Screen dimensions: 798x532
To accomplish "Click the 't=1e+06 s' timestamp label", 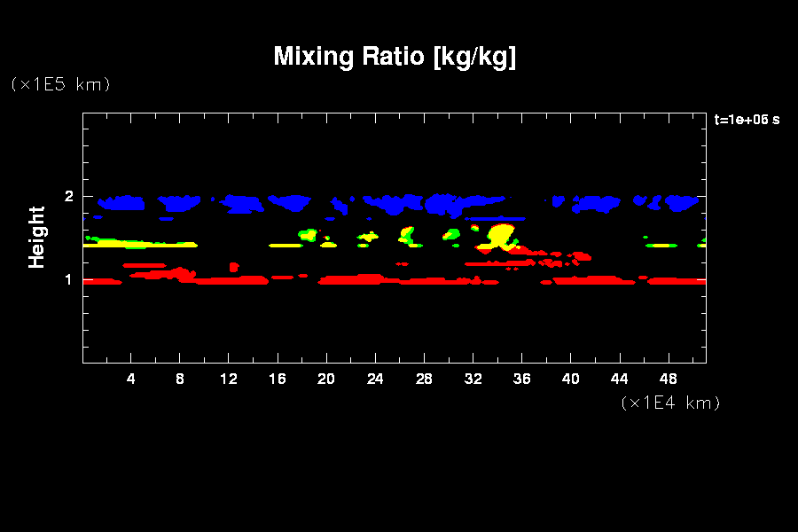I will tap(747, 120).
